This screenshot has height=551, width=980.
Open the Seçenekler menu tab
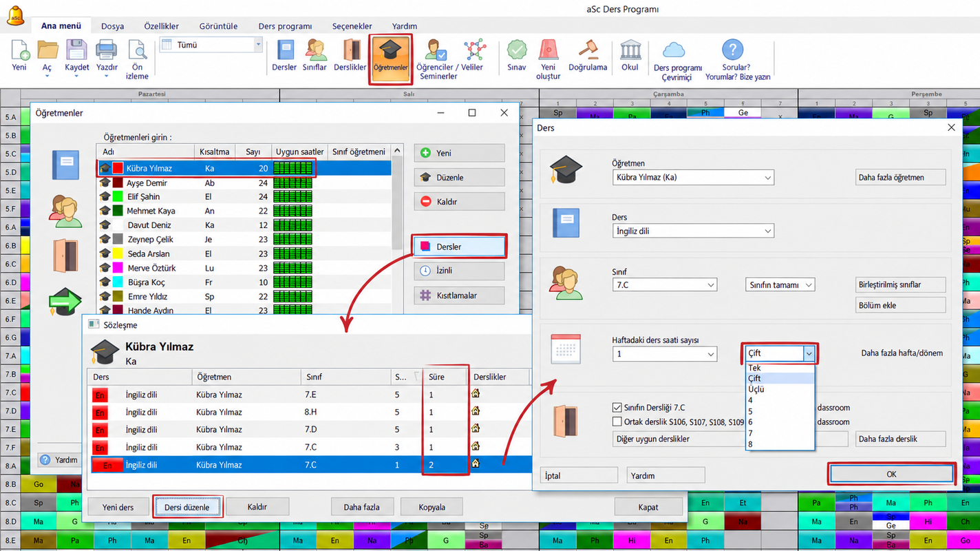(x=352, y=26)
